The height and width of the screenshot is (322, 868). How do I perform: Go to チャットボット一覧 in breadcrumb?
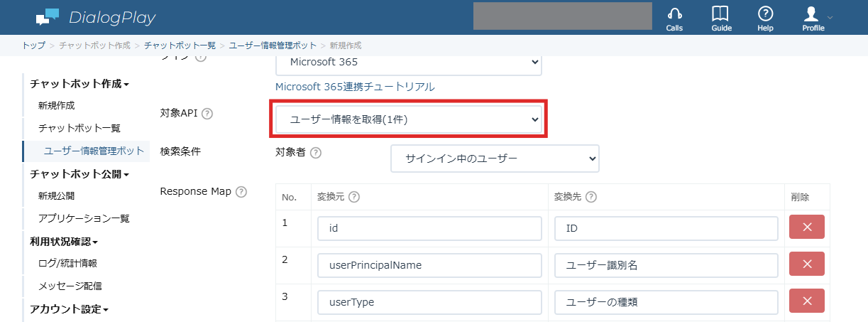click(x=180, y=45)
